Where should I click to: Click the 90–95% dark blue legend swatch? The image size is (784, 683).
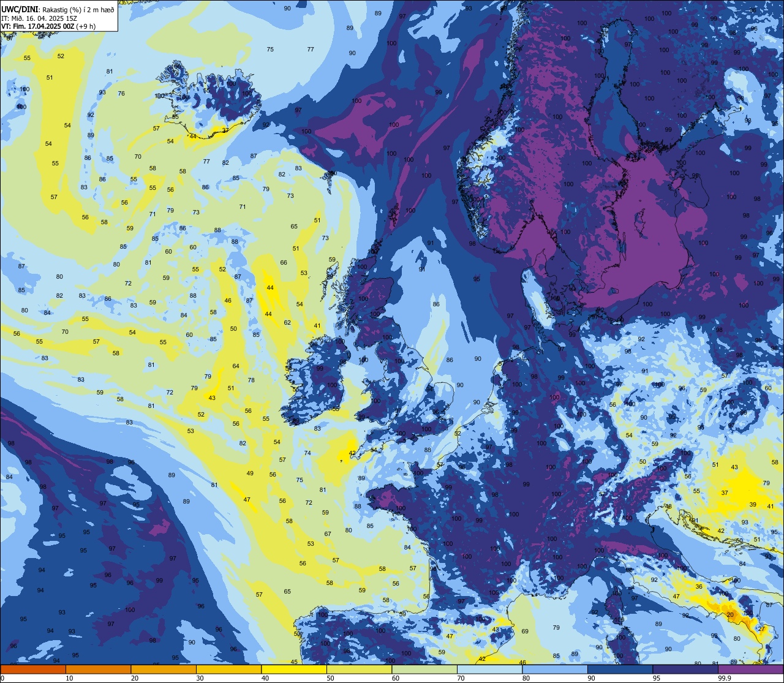(x=620, y=669)
